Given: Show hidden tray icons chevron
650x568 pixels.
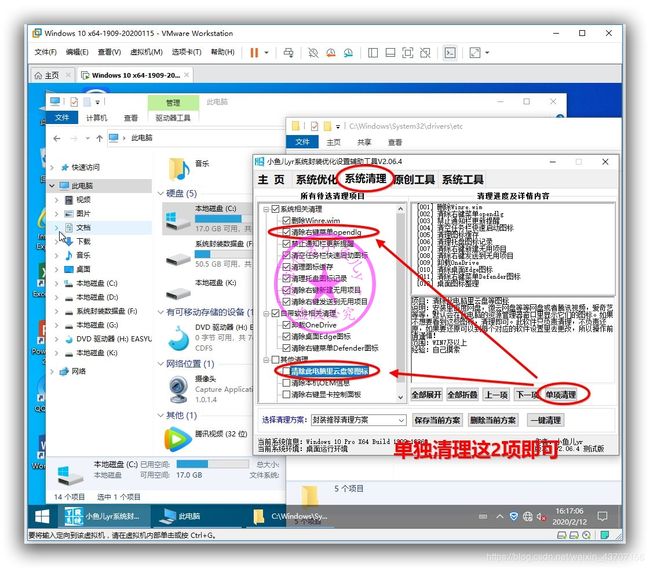Looking at the screenshot, I should [x=500, y=516].
